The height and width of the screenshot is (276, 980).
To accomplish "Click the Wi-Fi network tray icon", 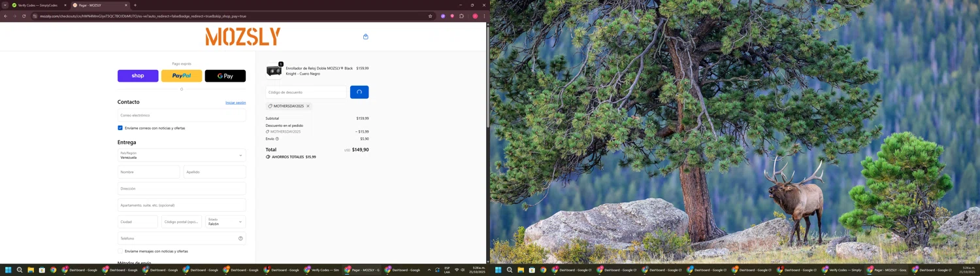I will 457,269.
